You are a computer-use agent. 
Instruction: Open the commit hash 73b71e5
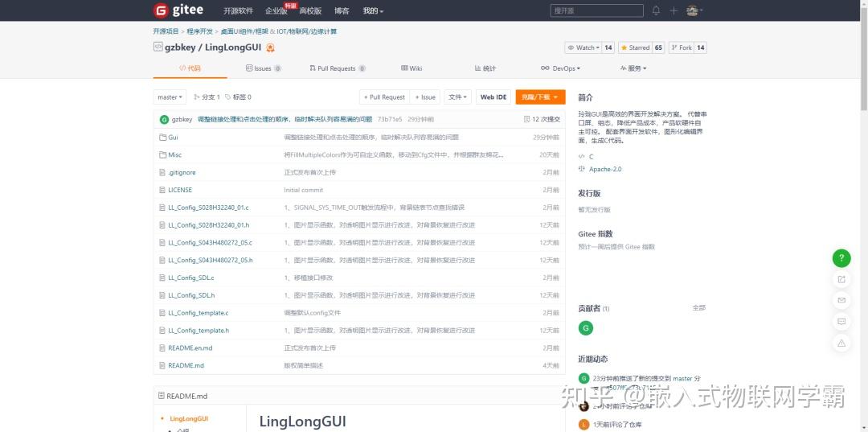point(390,119)
